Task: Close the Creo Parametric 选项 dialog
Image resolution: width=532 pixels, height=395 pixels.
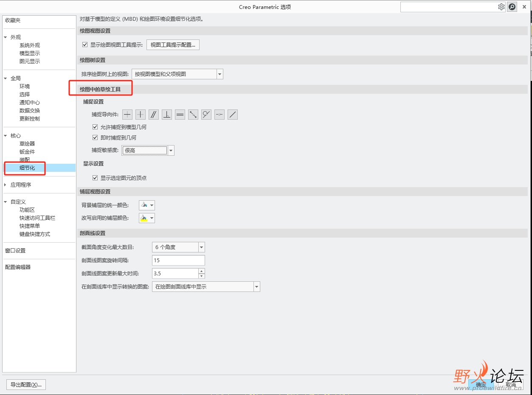Action: (524, 7)
